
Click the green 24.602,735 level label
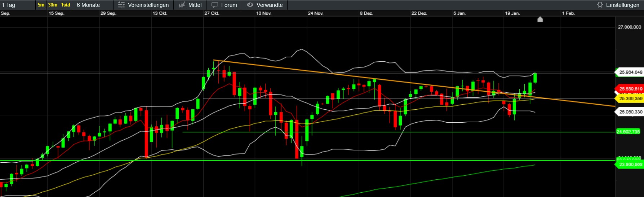pyautogui.click(x=628, y=132)
